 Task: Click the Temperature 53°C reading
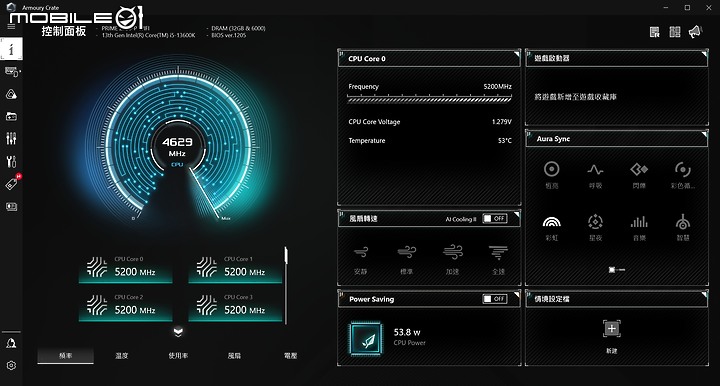505,140
